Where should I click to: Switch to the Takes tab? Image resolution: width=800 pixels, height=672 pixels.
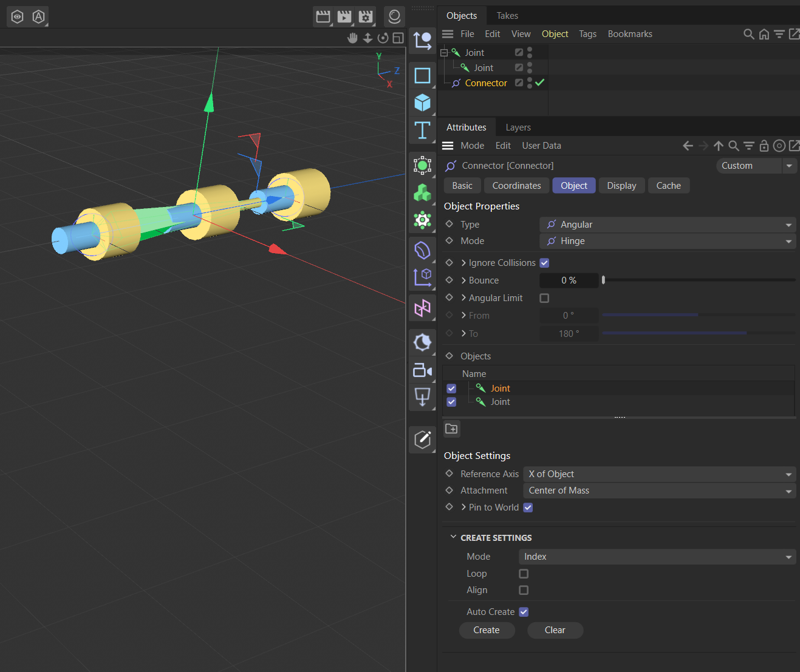507,16
